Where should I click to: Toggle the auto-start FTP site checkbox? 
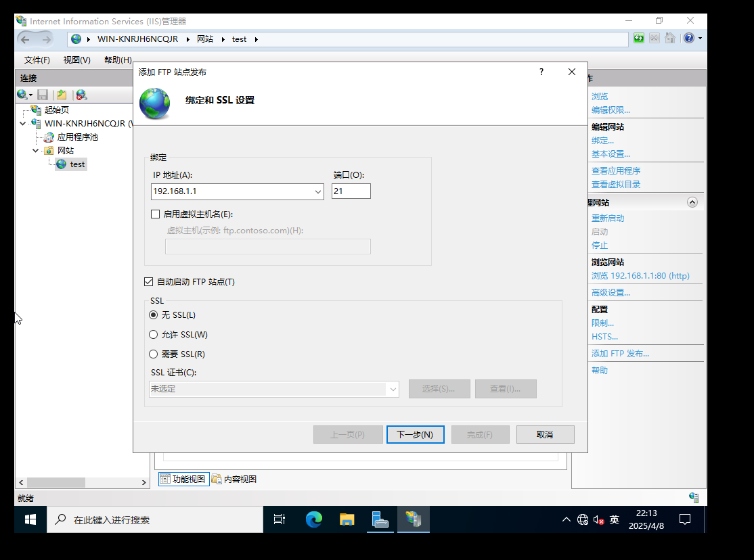click(x=149, y=281)
